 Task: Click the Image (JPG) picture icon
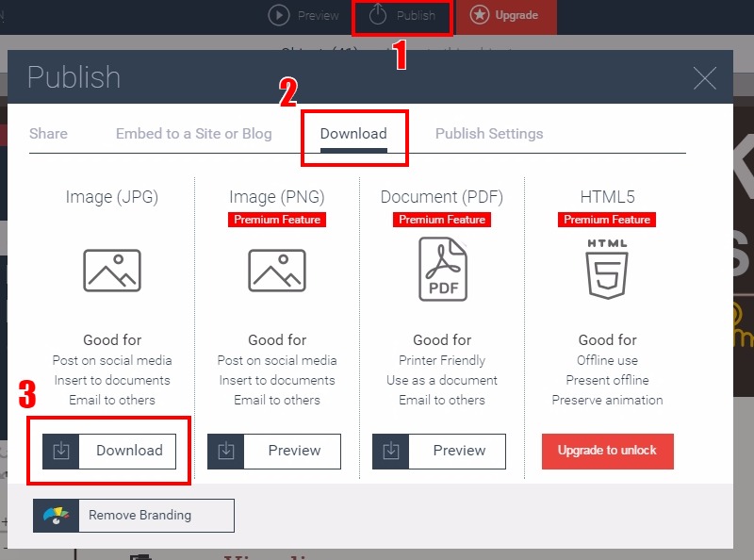[x=112, y=271]
